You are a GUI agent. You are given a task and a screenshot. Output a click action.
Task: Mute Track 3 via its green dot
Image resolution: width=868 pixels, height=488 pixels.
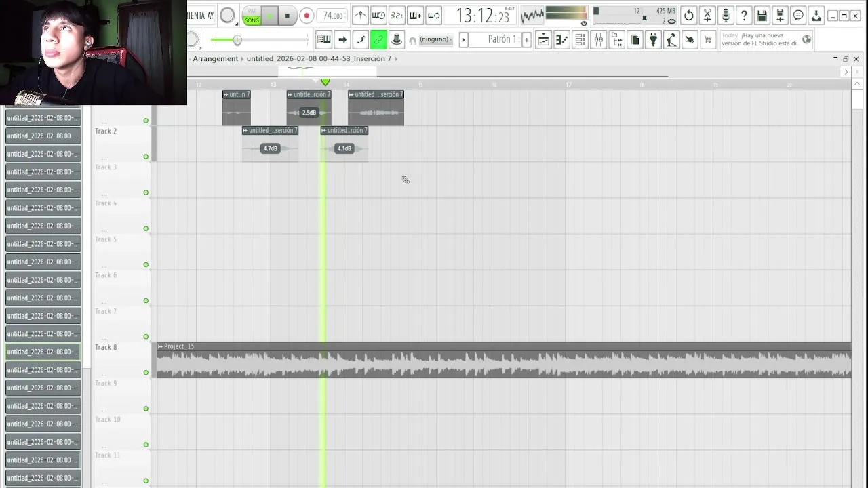(x=146, y=192)
